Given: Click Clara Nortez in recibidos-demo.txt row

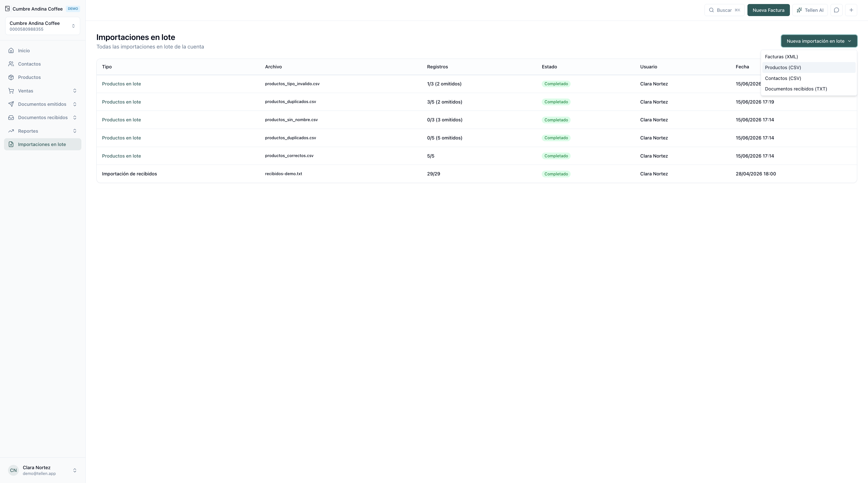Looking at the screenshot, I should pos(654,174).
